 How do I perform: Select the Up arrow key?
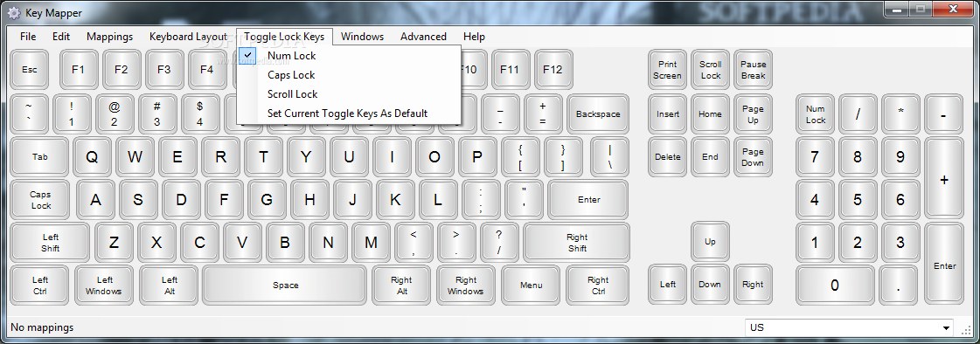coord(710,242)
